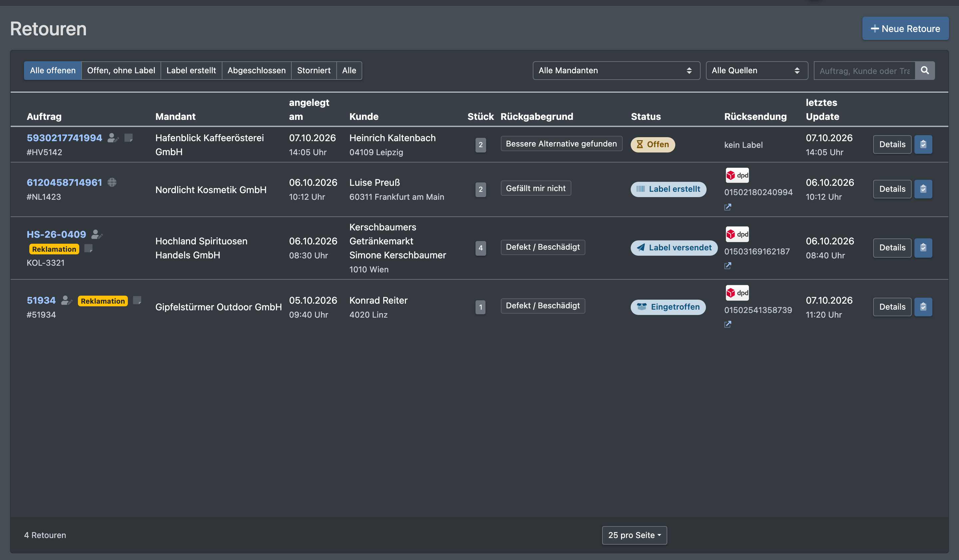Screen dimensions: 959x560
Task: Focus the Auftrag, Kunde search field
Action: (x=864, y=70)
